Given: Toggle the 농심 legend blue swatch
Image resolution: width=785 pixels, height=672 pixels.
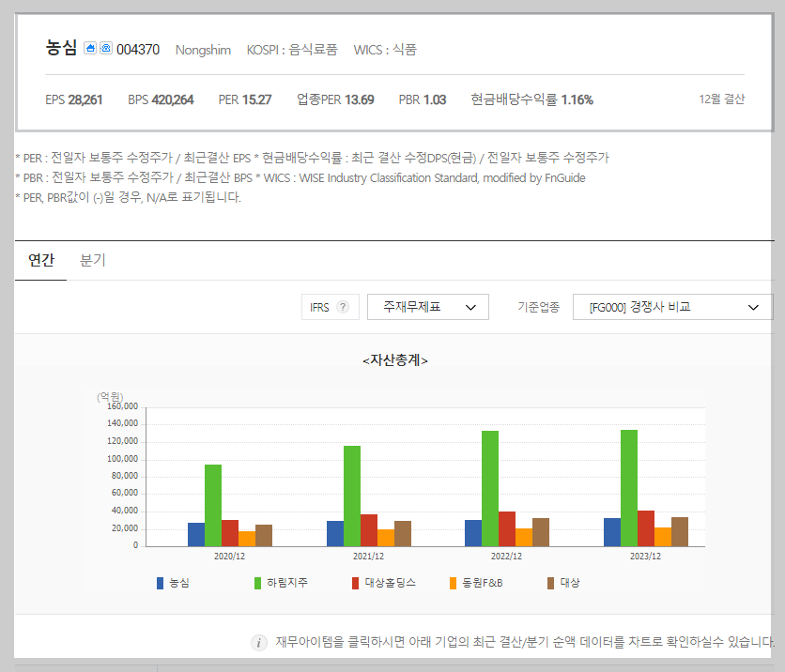Looking at the screenshot, I should coord(160,583).
